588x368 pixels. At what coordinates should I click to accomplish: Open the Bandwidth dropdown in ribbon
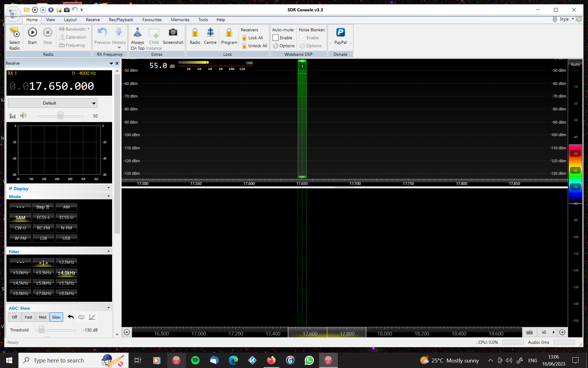tap(74, 29)
